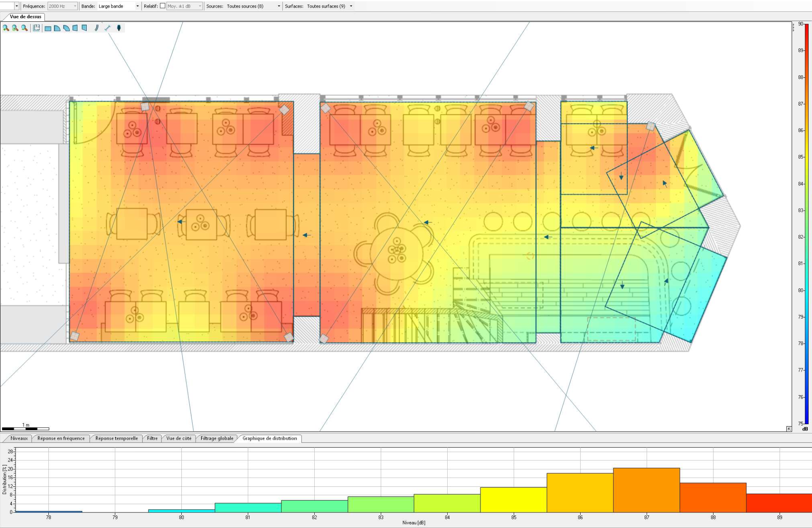
Task: Select the Graphique de distribution tab
Action: pos(270,438)
